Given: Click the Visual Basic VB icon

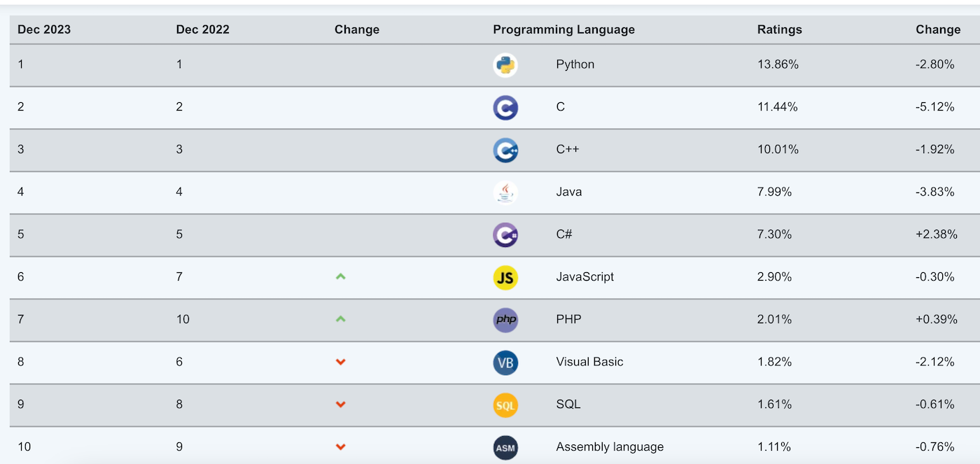Looking at the screenshot, I should 505,363.
